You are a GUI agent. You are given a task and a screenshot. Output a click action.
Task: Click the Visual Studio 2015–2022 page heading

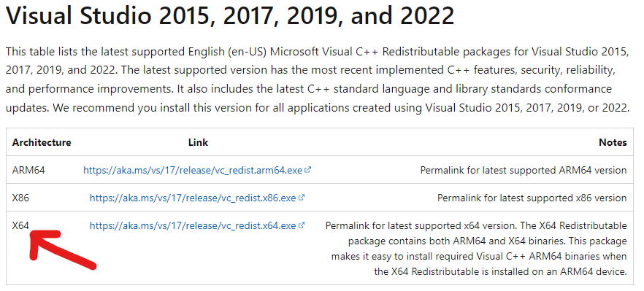(230, 15)
